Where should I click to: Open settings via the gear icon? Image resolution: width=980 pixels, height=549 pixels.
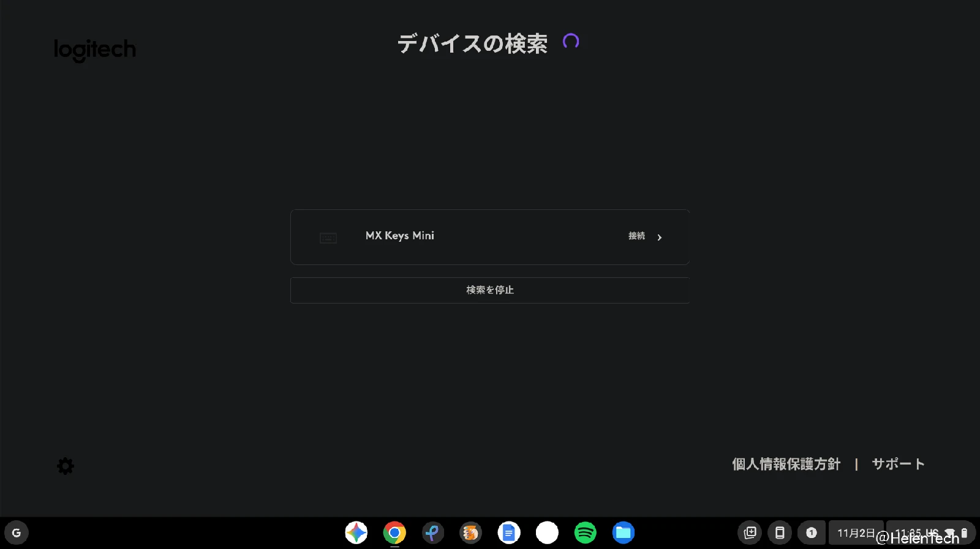click(x=66, y=466)
